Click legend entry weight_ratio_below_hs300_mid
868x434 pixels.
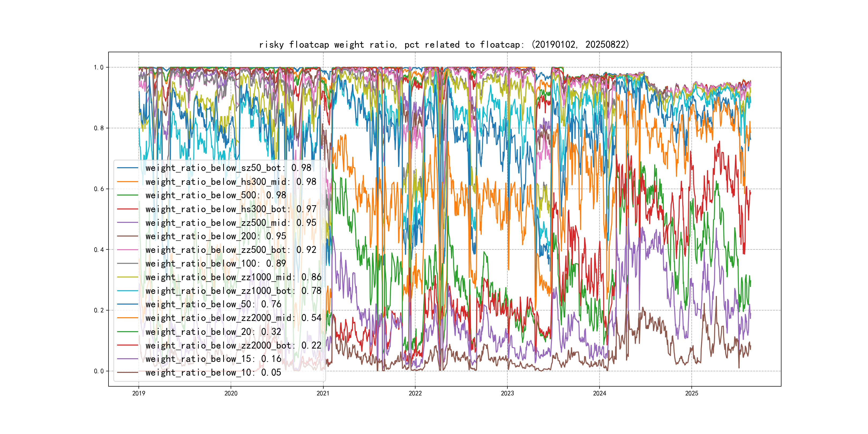(230, 182)
